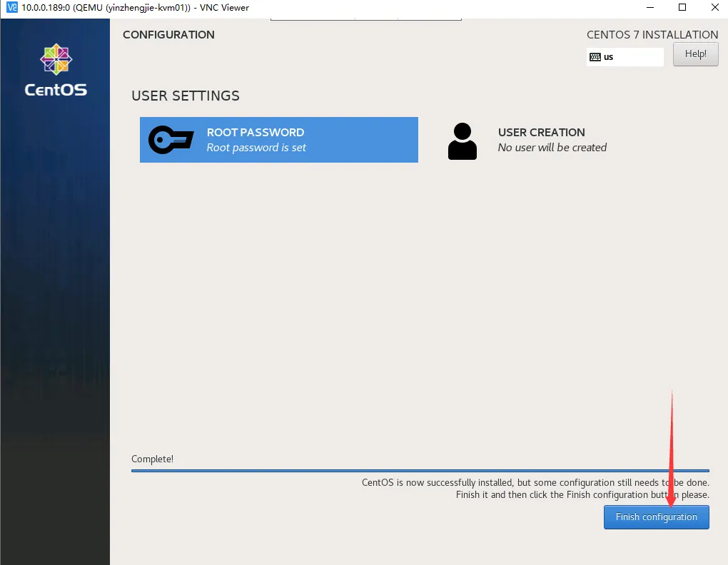Click the 'Complete!' status text

point(152,459)
